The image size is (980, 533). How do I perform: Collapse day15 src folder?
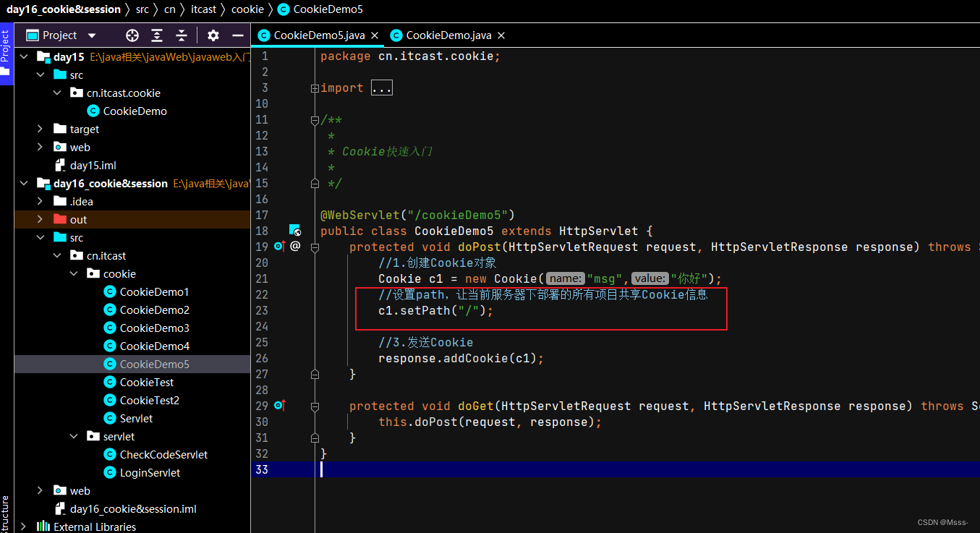pos(41,75)
